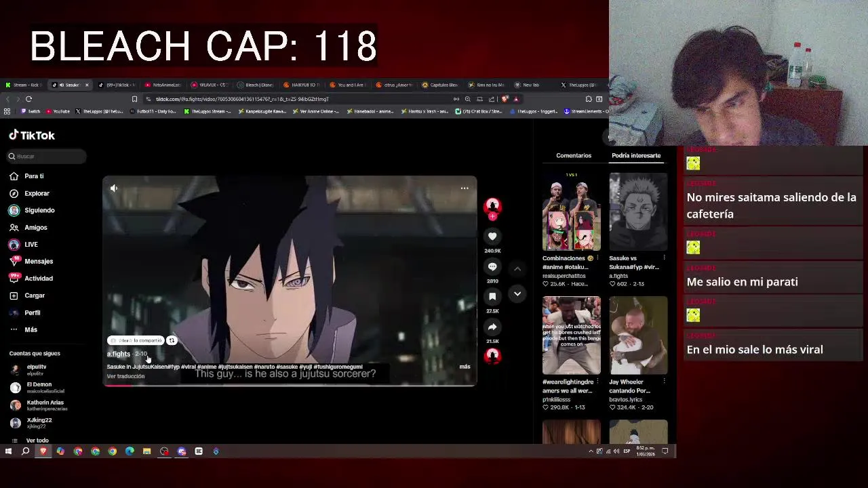868x488 pixels.
Task: Open File Explorer from taskbar
Action: click(x=146, y=451)
